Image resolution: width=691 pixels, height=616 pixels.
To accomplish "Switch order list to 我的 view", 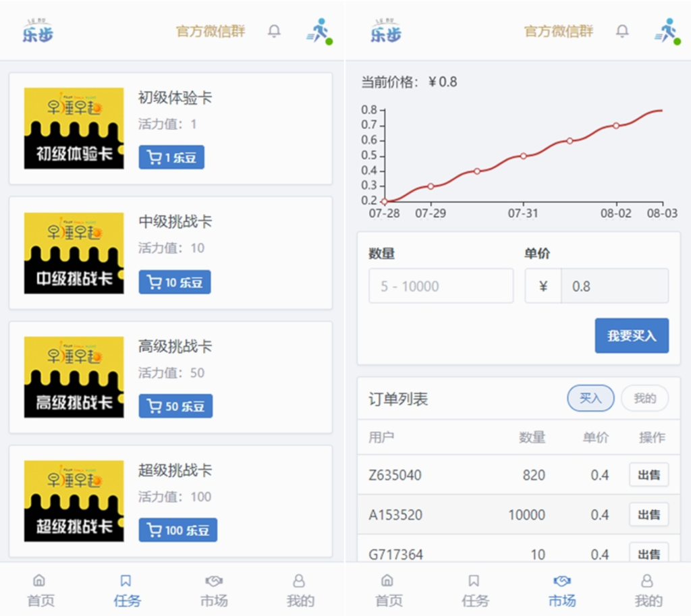I will [644, 398].
